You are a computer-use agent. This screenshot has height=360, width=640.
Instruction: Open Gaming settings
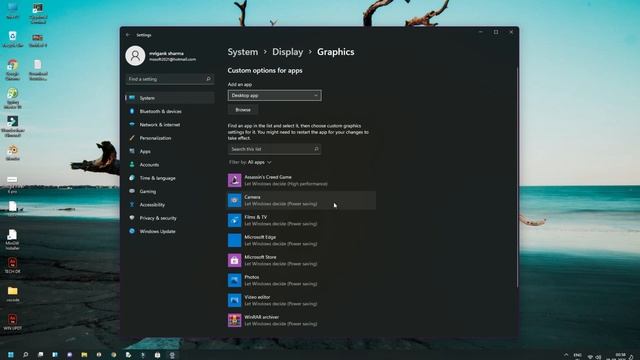coord(170,191)
